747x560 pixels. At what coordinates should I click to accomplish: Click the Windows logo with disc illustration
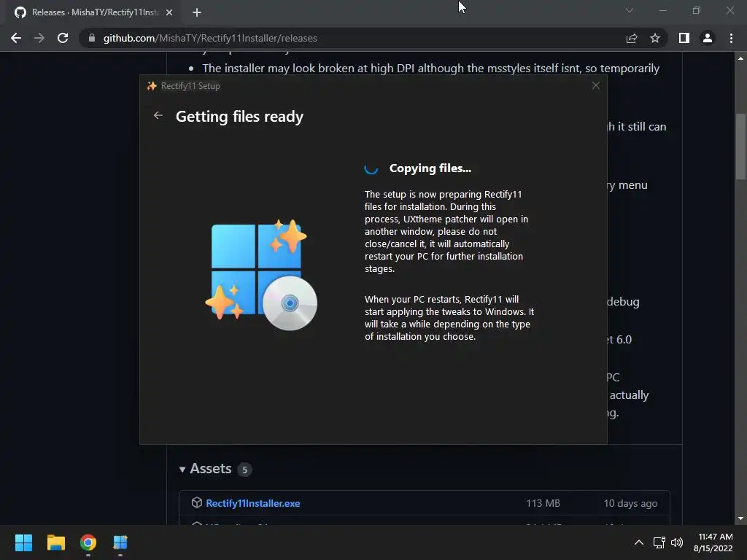(261, 275)
